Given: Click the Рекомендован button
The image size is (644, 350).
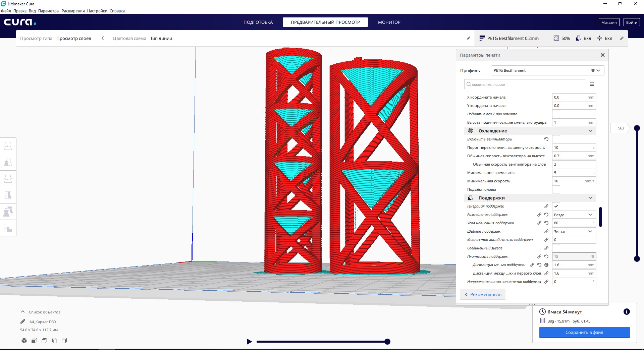Looking at the screenshot, I should point(483,294).
